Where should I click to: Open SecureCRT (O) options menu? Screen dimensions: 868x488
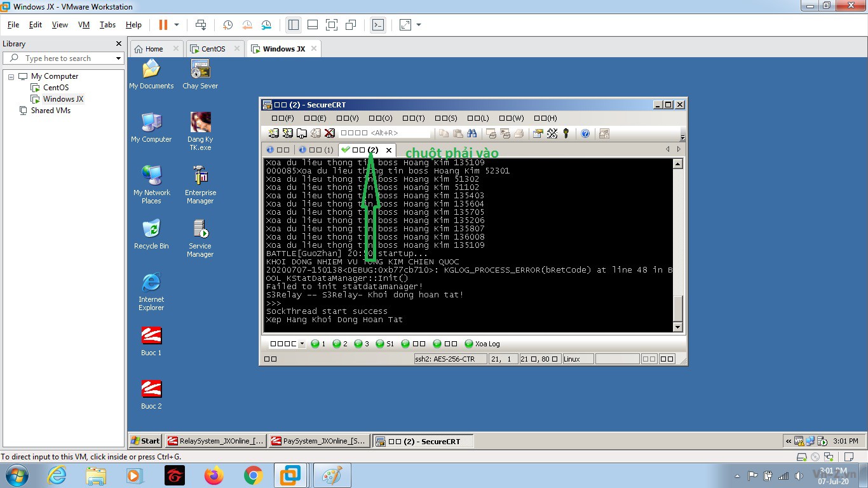tap(381, 118)
